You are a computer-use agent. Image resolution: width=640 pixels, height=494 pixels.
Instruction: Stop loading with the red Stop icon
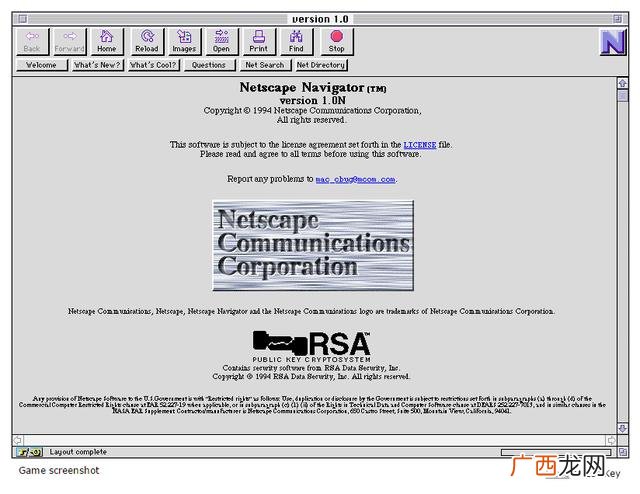[x=337, y=41]
